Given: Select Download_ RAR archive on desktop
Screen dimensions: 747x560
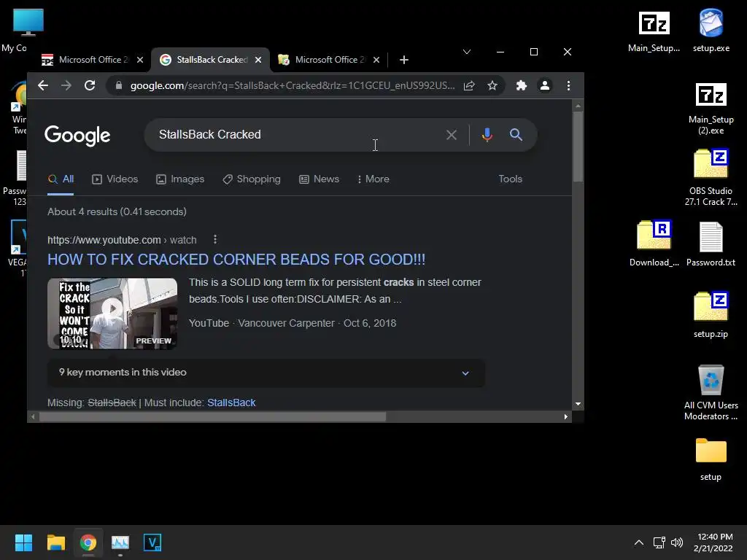Looking at the screenshot, I should click(654, 244).
